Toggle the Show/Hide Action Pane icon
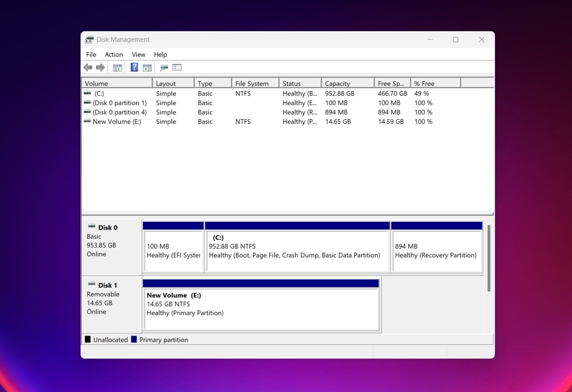The height and width of the screenshot is (392, 572). (x=147, y=68)
